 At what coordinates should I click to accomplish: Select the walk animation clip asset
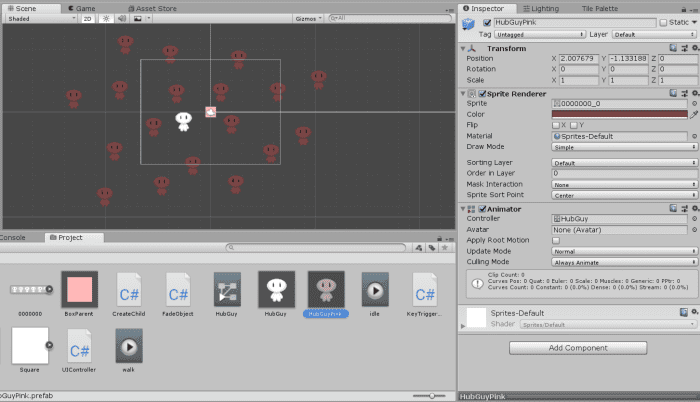tap(129, 346)
